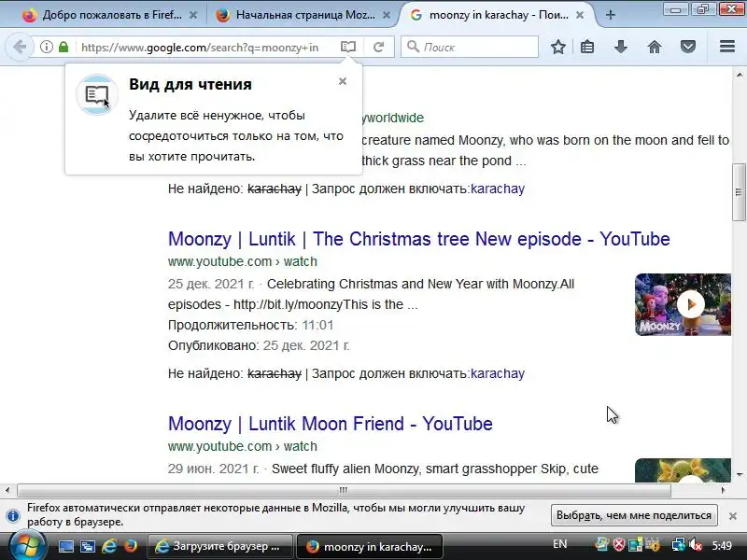Viewport: 747px width, 560px height.
Task: Launch Internet Explorer from quick launch
Action: [109, 547]
